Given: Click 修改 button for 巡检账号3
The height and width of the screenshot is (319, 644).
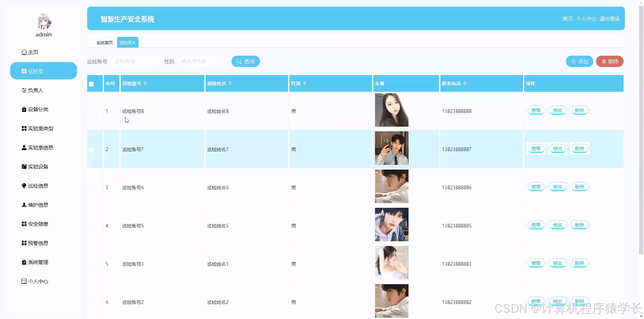Looking at the screenshot, I should click(x=558, y=263).
